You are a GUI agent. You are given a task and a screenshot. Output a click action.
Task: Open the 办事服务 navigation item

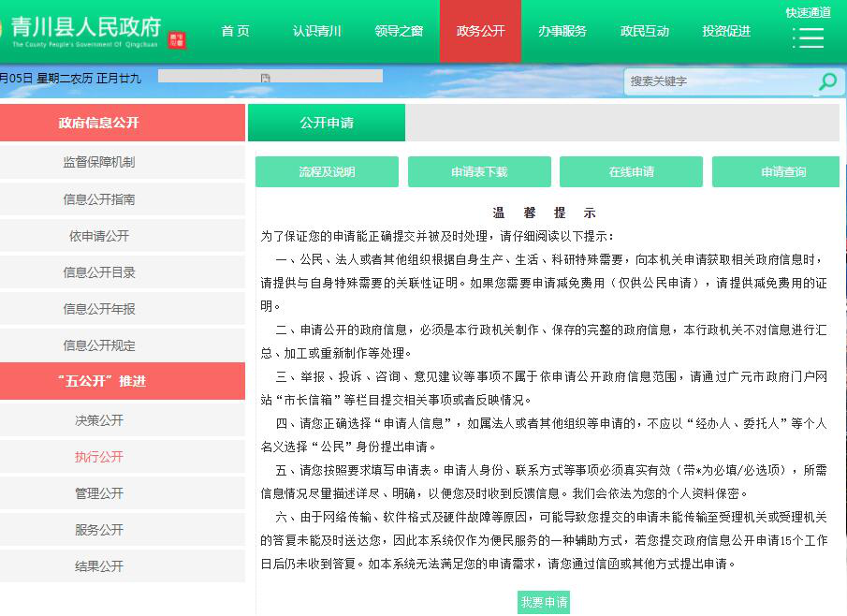point(562,31)
